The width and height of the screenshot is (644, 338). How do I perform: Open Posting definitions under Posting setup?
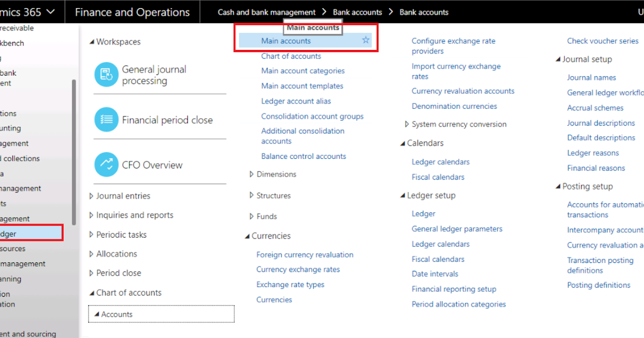point(599,285)
